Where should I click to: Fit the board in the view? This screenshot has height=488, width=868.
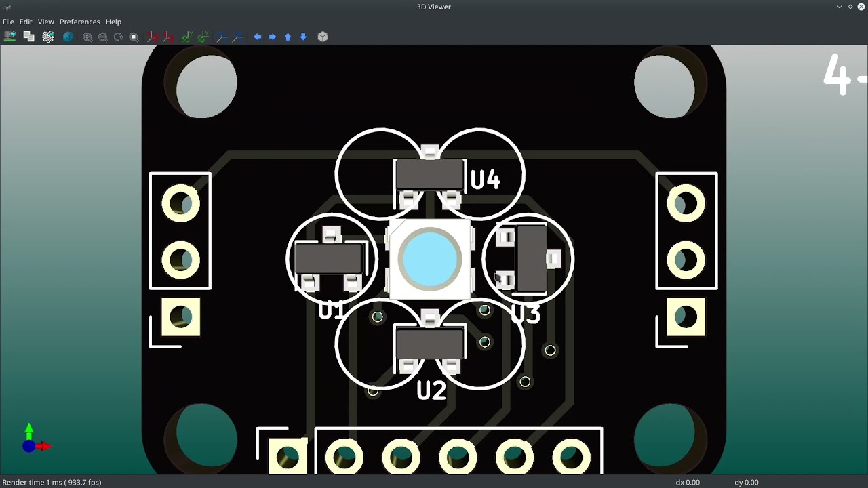pyautogui.click(x=134, y=37)
